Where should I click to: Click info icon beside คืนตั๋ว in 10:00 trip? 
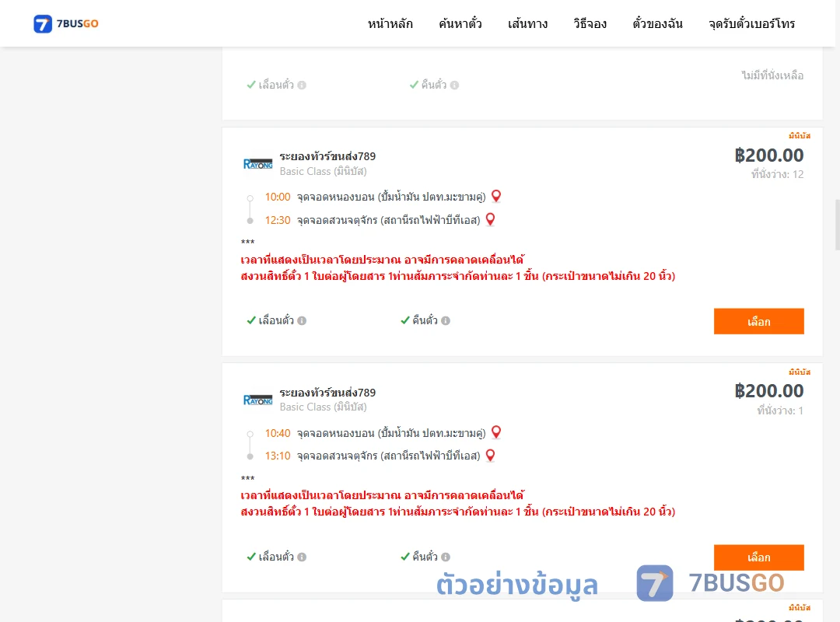coord(446,321)
